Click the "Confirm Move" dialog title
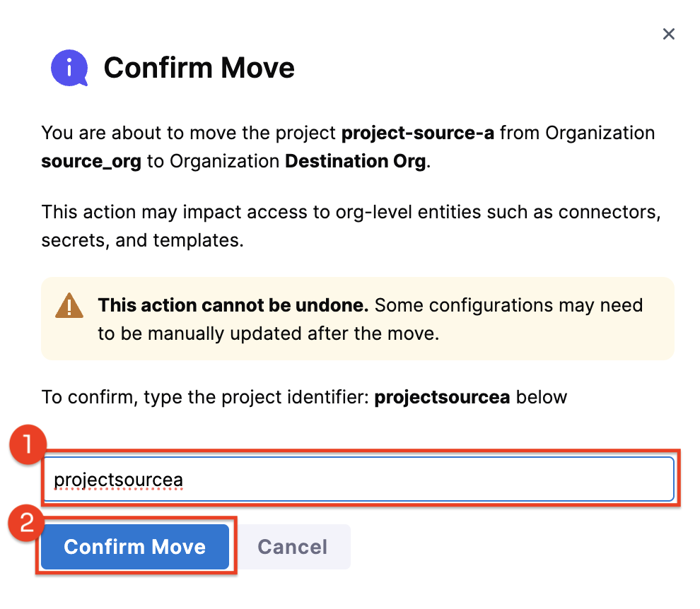Viewport: 700px width, 609px height. [199, 69]
